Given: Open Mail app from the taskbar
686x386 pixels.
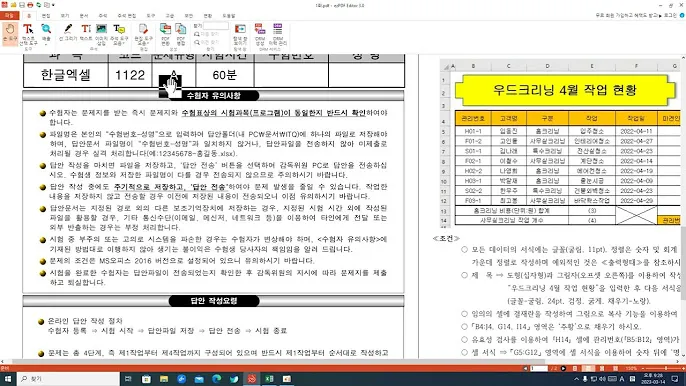Looking at the screenshot, I should 199,379.
